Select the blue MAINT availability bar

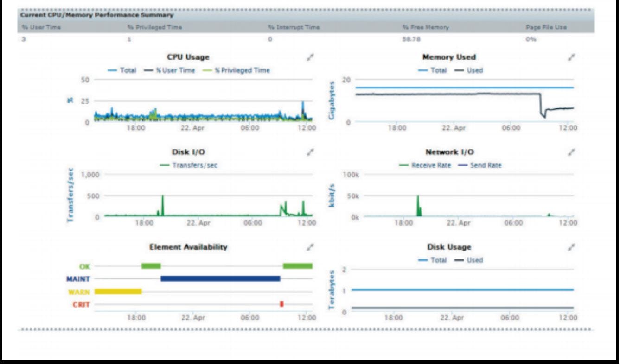click(x=220, y=278)
